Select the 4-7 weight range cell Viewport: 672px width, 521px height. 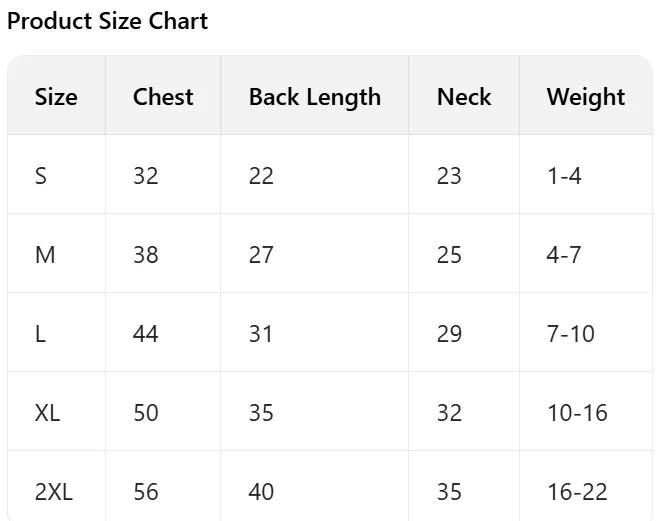[x=564, y=255]
